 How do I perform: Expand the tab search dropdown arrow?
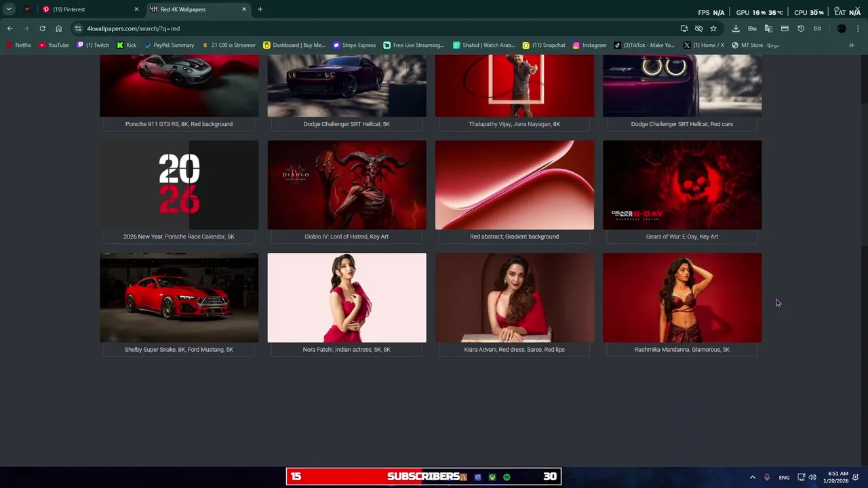tap(9, 9)
